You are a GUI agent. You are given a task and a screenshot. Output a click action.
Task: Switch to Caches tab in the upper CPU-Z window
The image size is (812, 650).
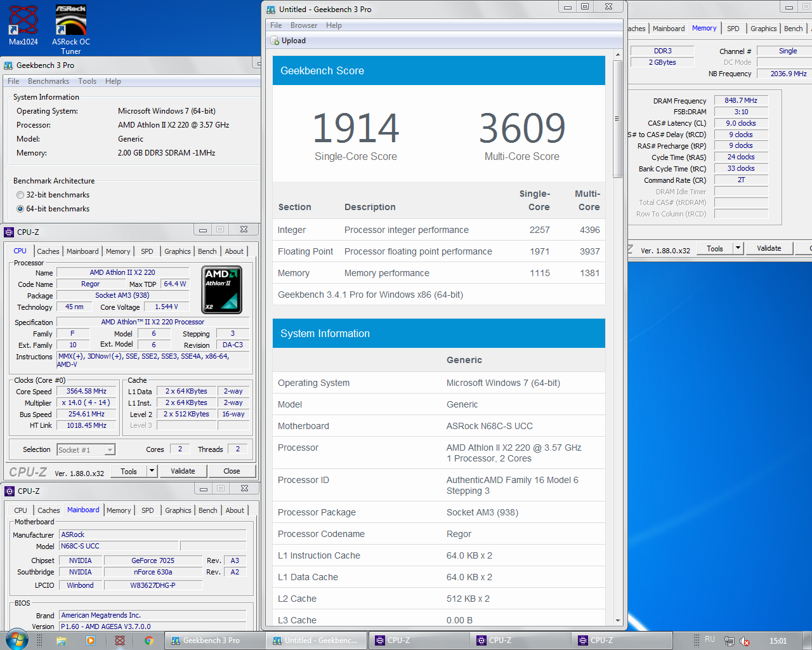click(x=48, y=251)
